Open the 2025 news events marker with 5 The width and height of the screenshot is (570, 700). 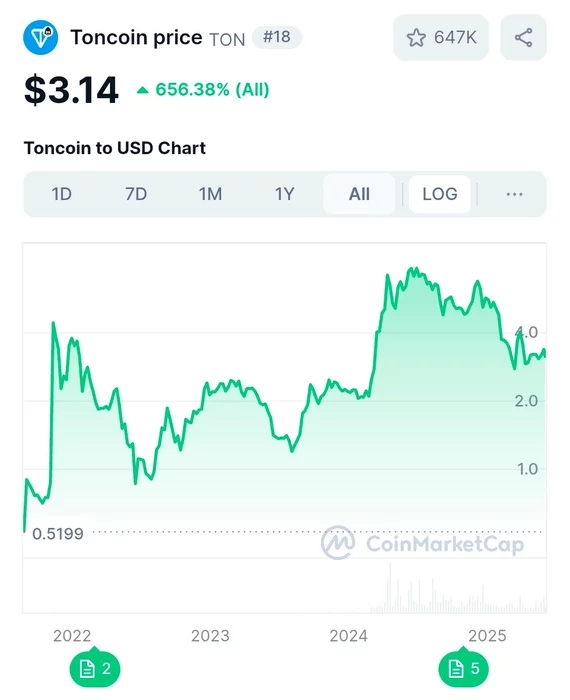463,668
